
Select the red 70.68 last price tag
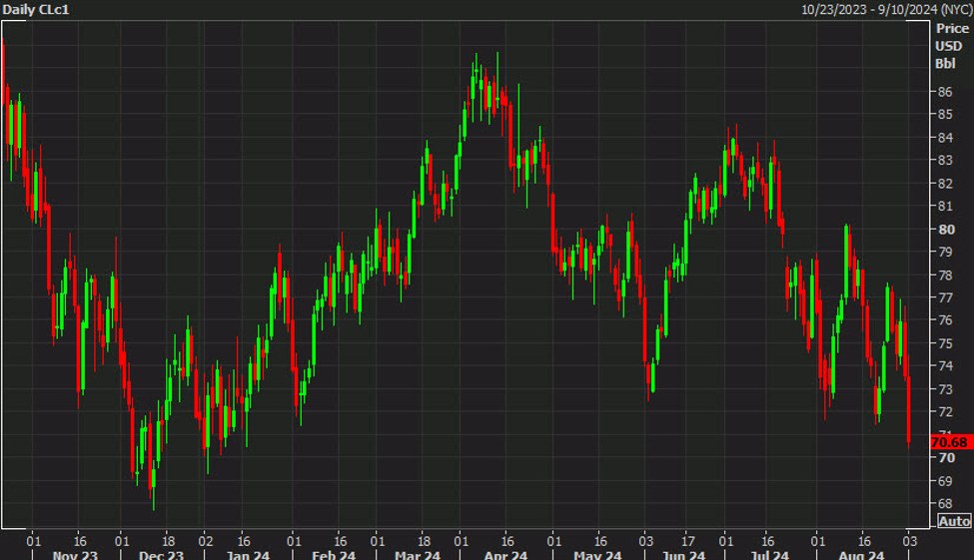pyautogui.click(x=949, y=442)
